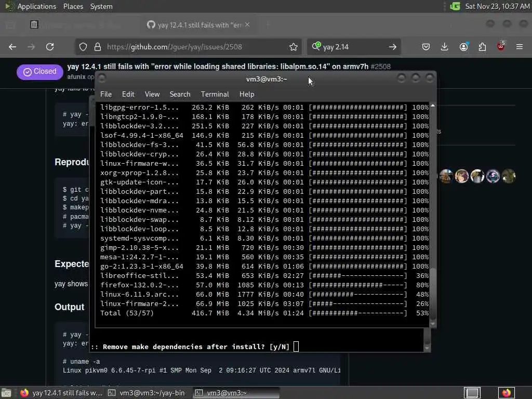Click the green update tray icon
The width and height of the screenshot is (532, 399).
coord(455,6)
